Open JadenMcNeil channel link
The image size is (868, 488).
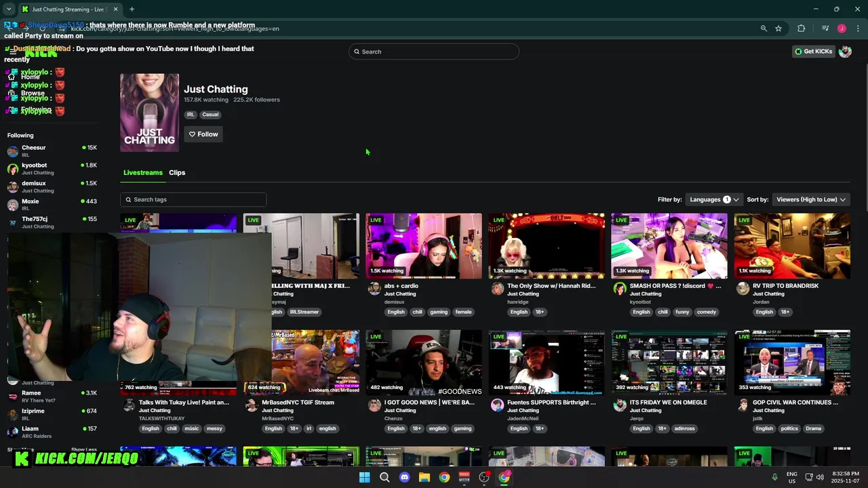point(523,419)
